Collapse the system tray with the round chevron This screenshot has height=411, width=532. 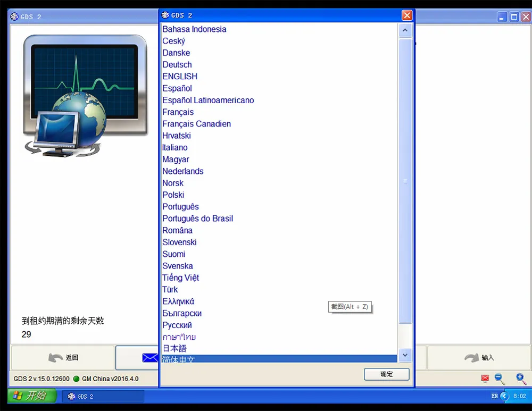pos(503,396)
